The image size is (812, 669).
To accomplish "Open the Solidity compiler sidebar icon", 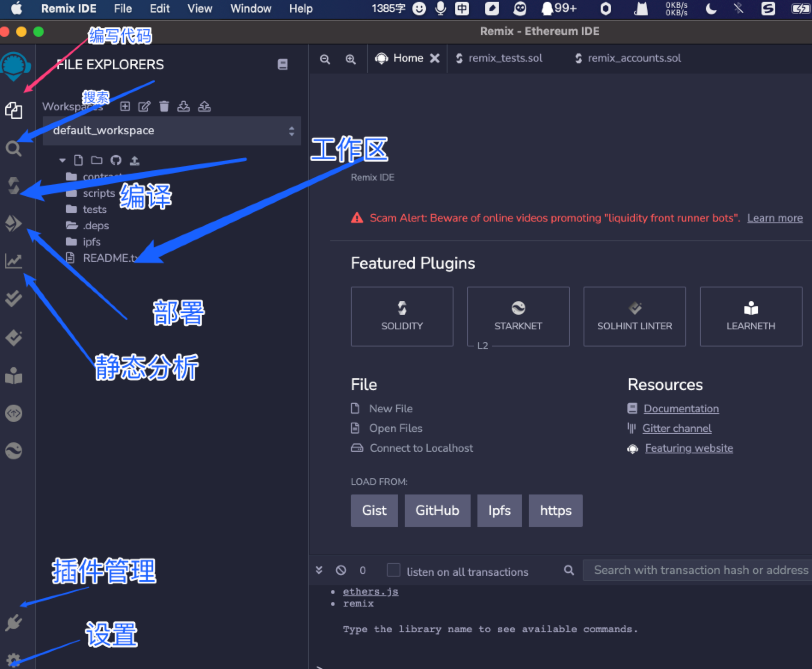I will (14, 186).
